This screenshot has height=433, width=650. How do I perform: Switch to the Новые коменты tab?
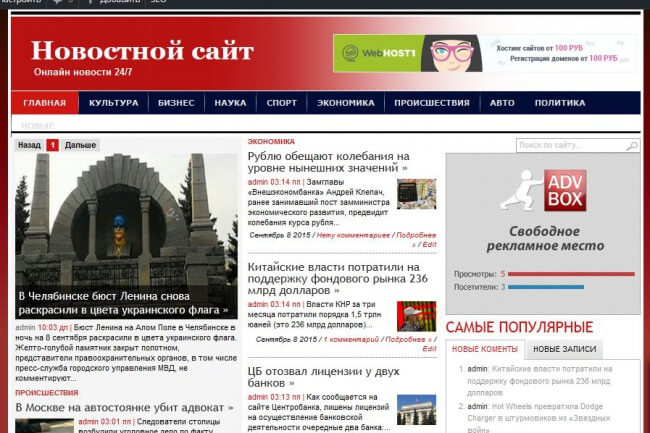tap(485, 349)
